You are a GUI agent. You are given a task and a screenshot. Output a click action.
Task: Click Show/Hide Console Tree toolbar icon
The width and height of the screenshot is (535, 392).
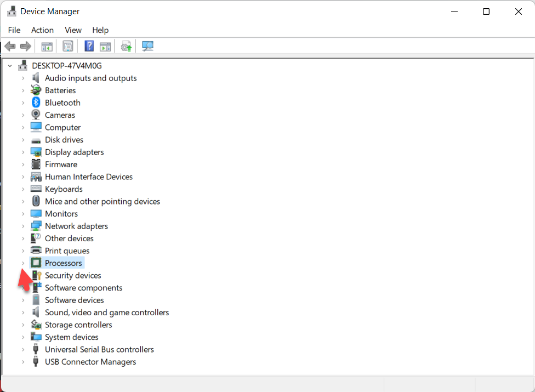47,47
